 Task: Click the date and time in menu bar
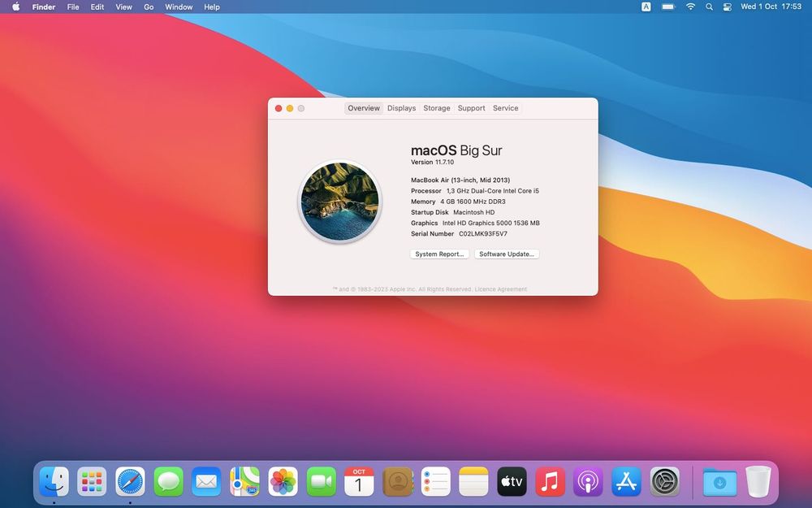click(771, 7)
